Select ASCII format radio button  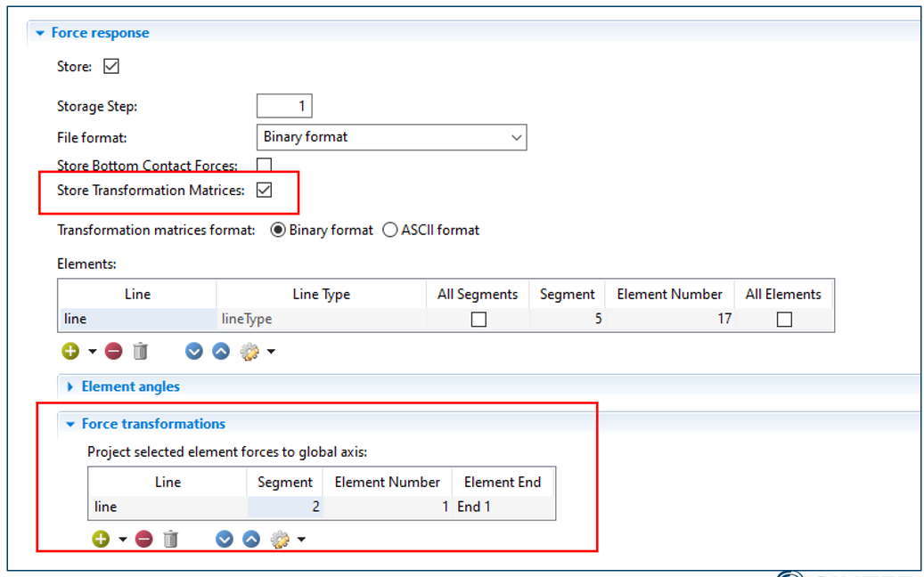[x=390, y=230]
